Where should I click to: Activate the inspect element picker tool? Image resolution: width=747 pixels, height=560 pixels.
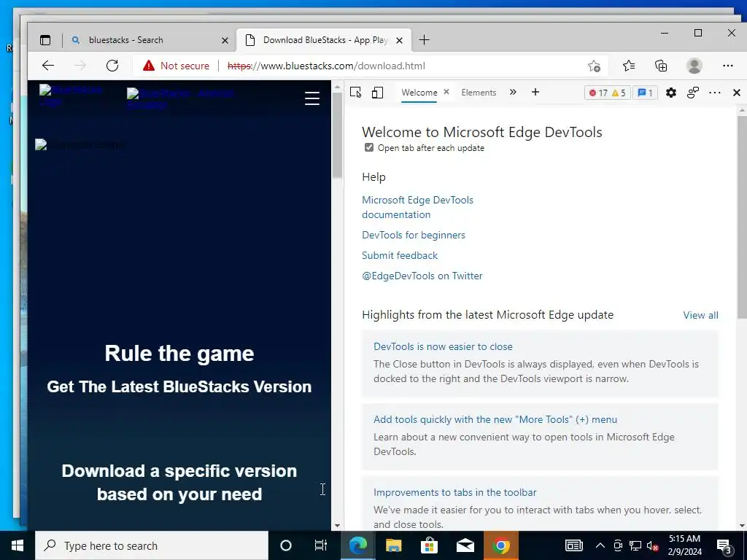tap(356, 93)
